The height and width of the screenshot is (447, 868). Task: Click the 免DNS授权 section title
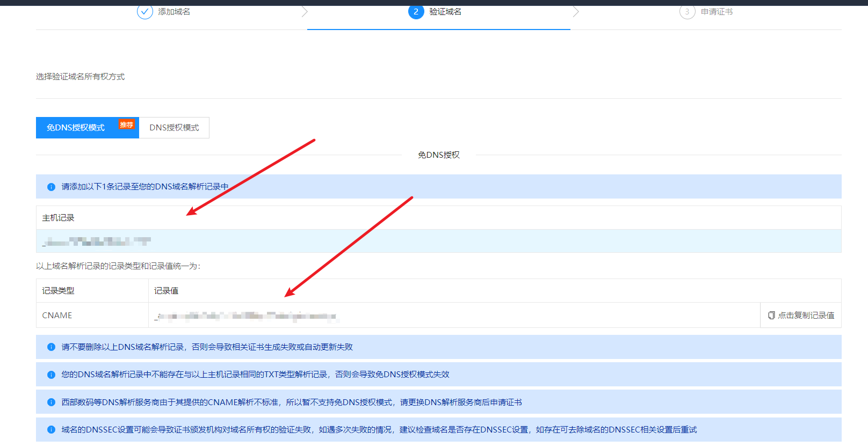(439, 155)
